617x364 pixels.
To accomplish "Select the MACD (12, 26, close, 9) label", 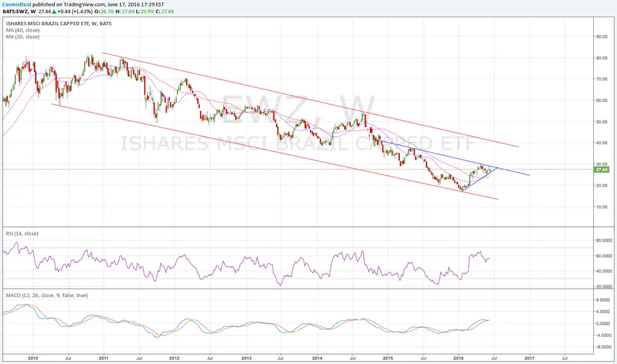I will coord(47,296).
